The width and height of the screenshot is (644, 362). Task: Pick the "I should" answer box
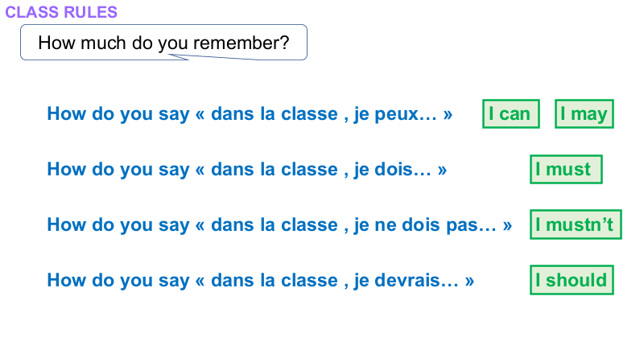572,280
